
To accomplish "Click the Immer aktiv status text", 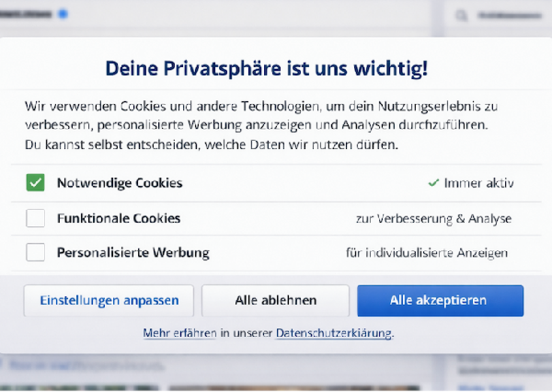I will tap(479, 183).
